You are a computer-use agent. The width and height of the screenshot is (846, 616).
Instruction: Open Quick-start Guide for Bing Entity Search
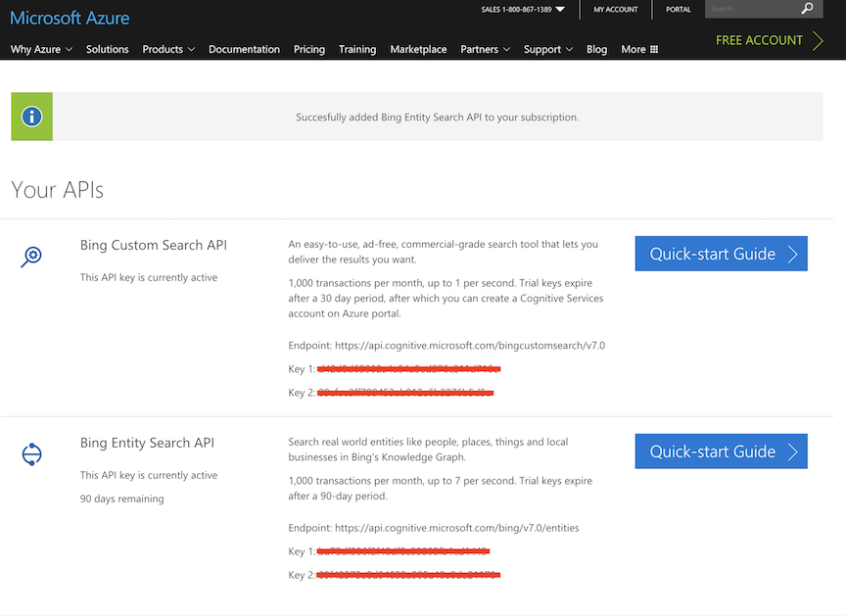click(x=721, y=451)
